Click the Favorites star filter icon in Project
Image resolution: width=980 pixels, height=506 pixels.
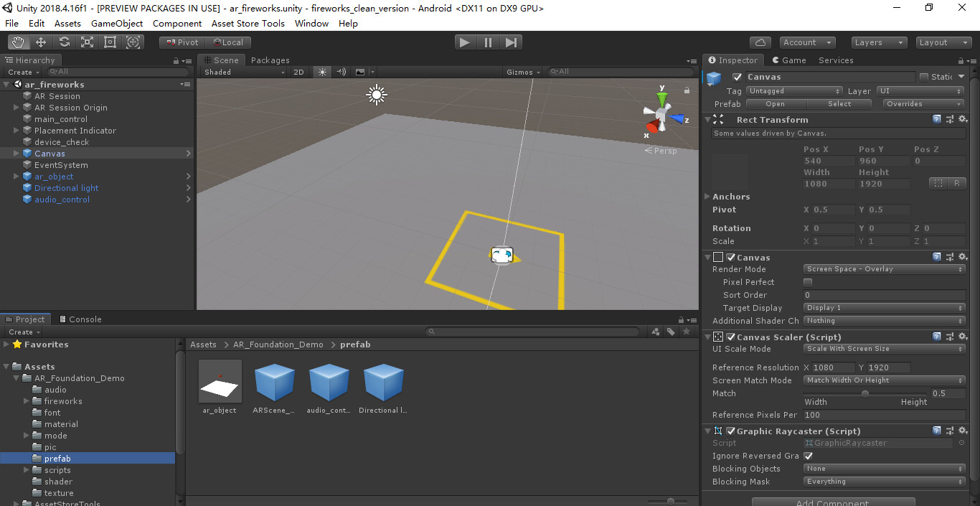(x=687, y=332)
